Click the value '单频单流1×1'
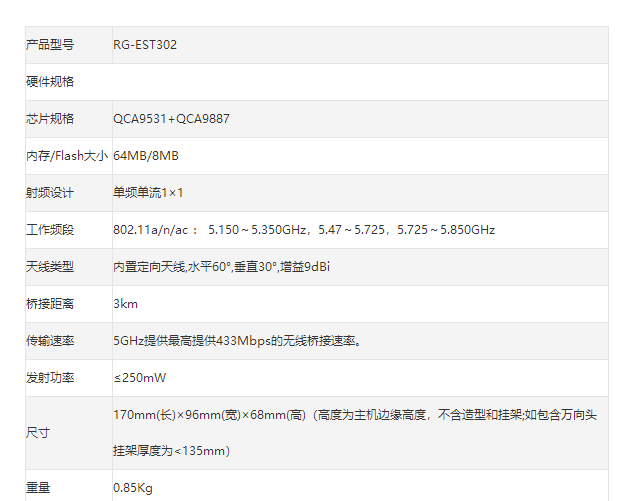Screen dimensions: 633x501 [x=148, y=193]
